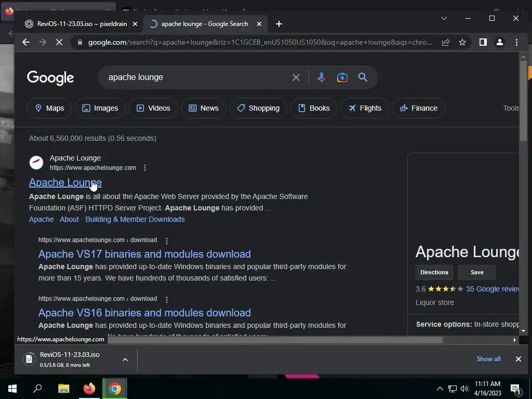The width and height of the screenshot is (532, 399).
Task: Select the apache lounge Google Search tab
Action: click(205, 24)
